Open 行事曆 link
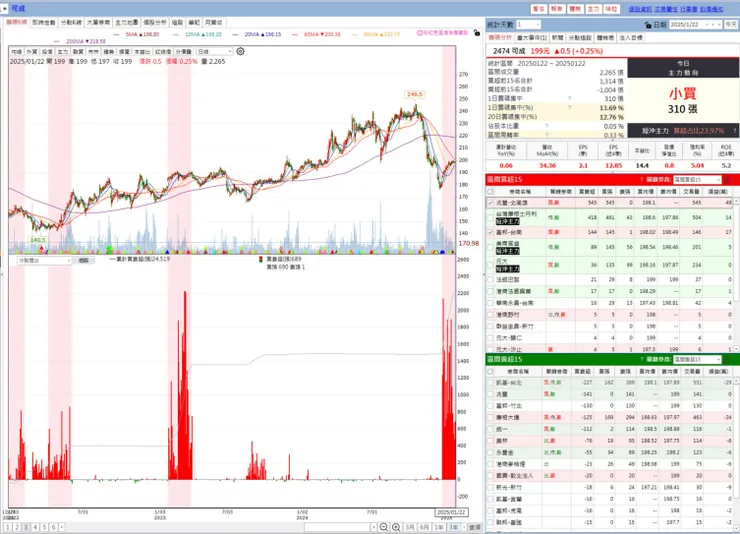740x534 pixels. [689, 9]
